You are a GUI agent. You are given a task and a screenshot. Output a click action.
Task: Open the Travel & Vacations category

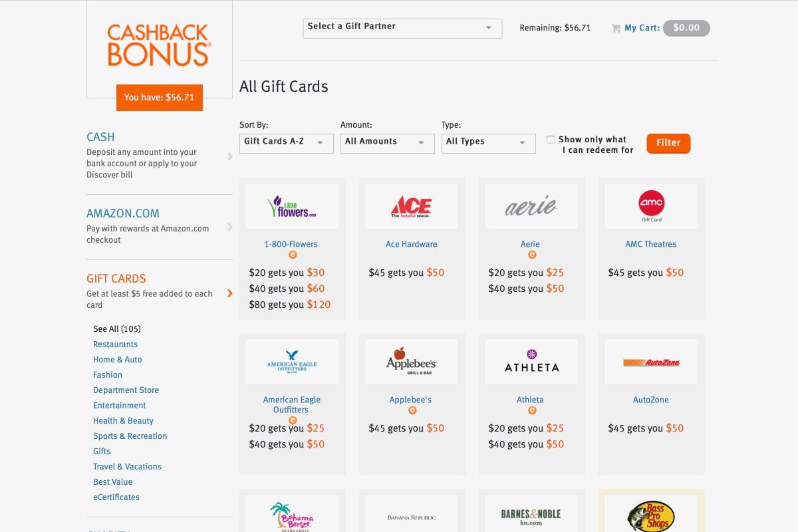[x=127, y=466]
